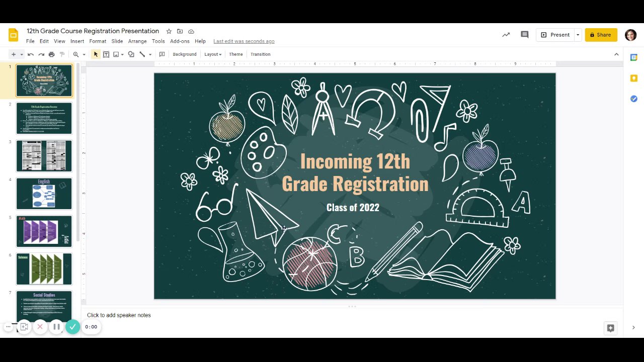Open the Format menu
Screen dimensions: 644x362
(x=98, y=41)
